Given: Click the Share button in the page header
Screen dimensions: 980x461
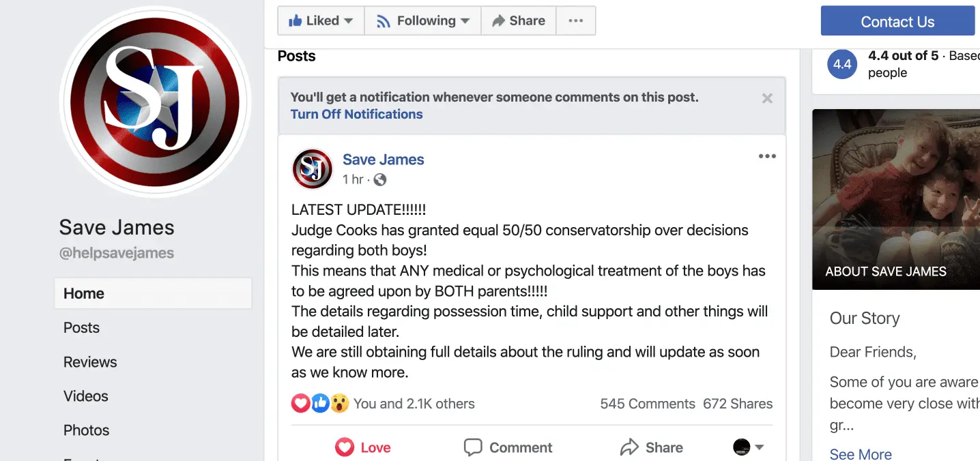Looking at the screenshot, I should (519, 20).
